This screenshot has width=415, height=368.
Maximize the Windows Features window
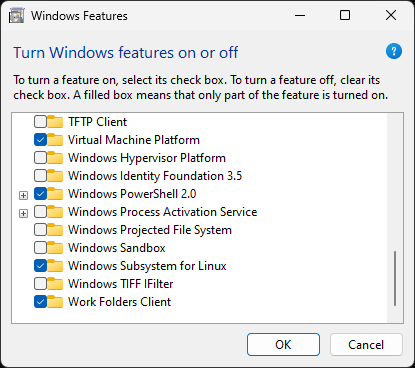[345, 15]
